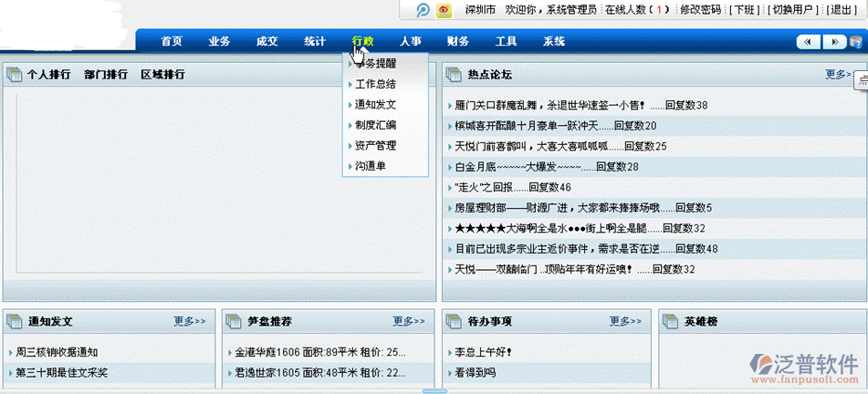Click the Sina Weibo icon
The height and width of the screenshot is (394, 868).
coord(444,11)
